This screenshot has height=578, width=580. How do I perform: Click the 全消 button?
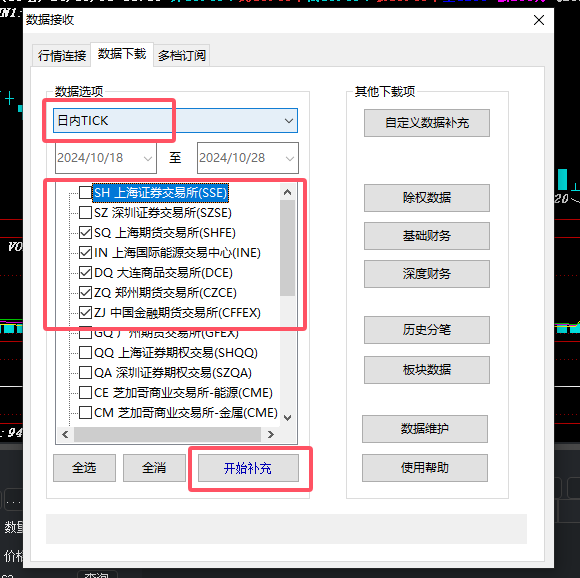154,468
